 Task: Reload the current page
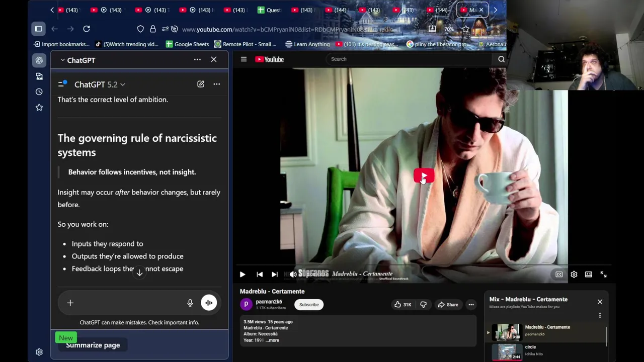(87, 29)
